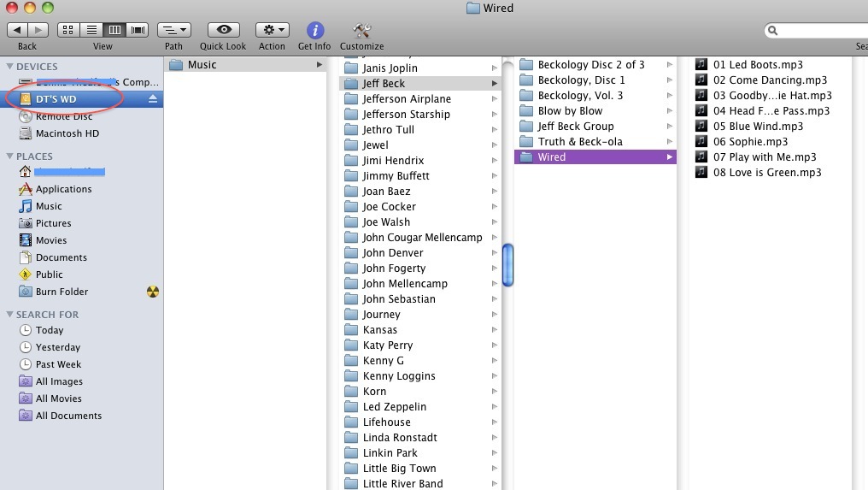Viewport: 868px width, 490px height.
Task: Switch to Cover Flow view
Action: [x=138, y=29]
